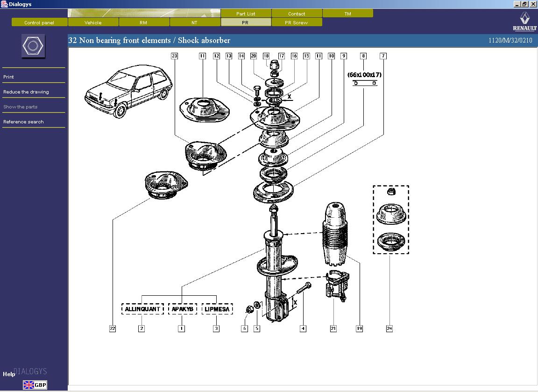Screen dimensions: 538x392
Task: Click the LIPMESA brand label
Action: pos(217,309)
